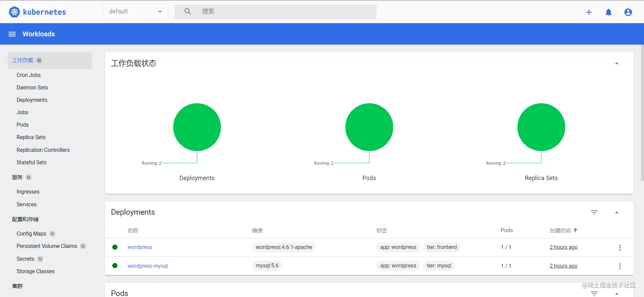Image resolution: width=644 pixels, height=297 pixels.
Task: Click the mysql:5.6 image chip
Action: click(x=267, y=266)
